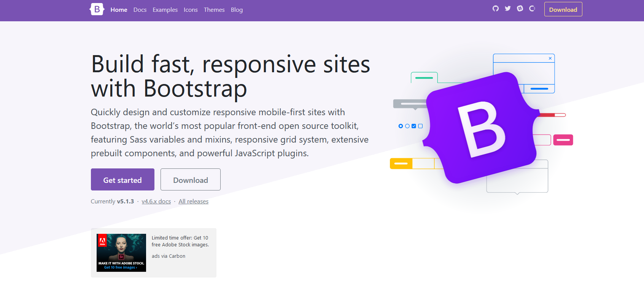Screen dimensions: 644x303
Task: Click the Download button beside Get started
Action: point(191,179)
